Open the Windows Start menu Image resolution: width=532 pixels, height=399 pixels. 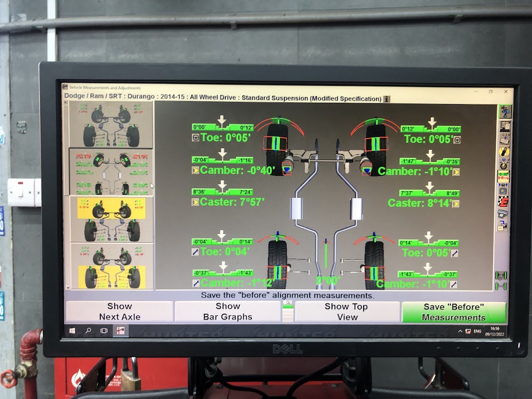coord(72,330)
